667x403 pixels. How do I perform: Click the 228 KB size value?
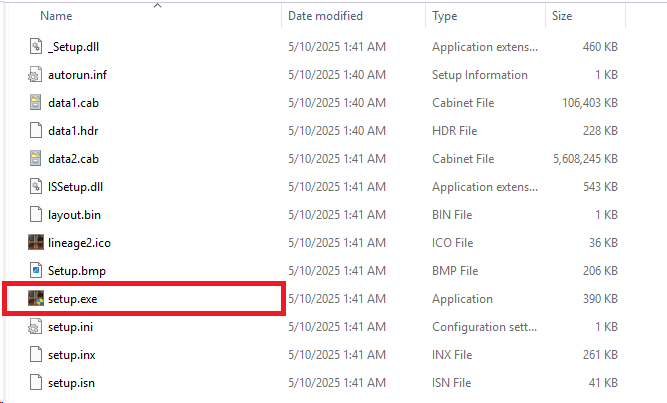coord(600,131)
